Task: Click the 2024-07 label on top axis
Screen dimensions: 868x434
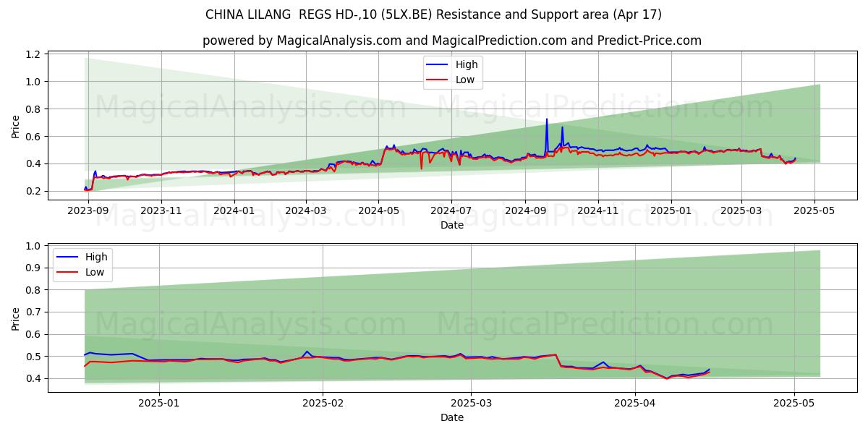Action: click(451, 211)
